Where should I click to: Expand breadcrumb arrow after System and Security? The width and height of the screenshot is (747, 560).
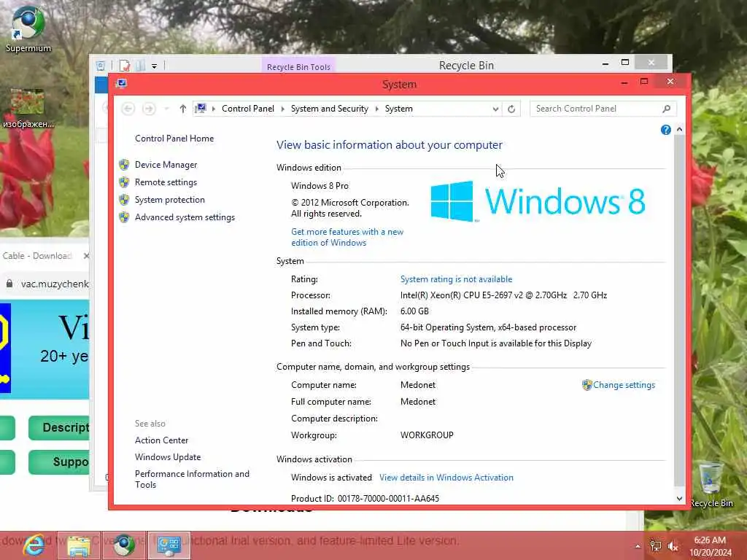(x=376, y=109)
